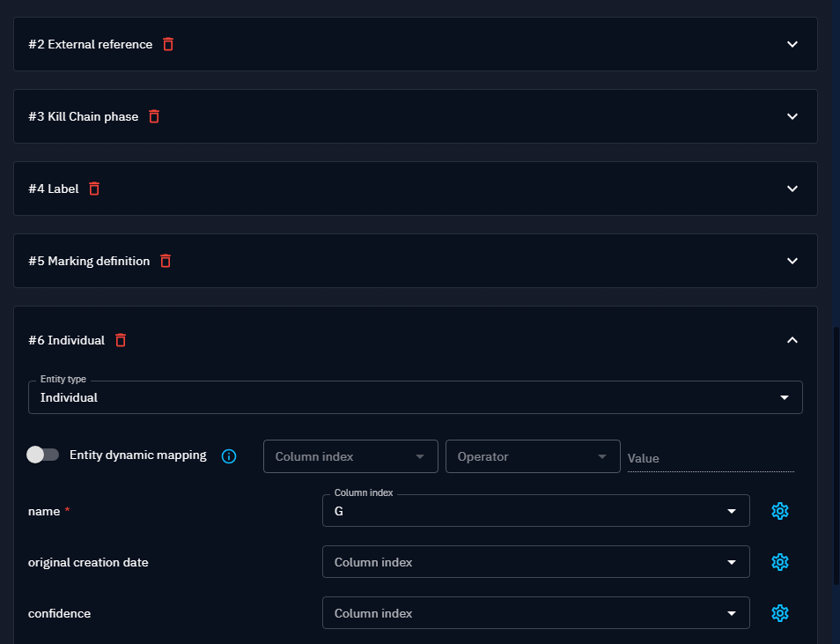Expand the #5 Marking definition section
The height and width of the screenshot is (644, 840).
[792, 261]
